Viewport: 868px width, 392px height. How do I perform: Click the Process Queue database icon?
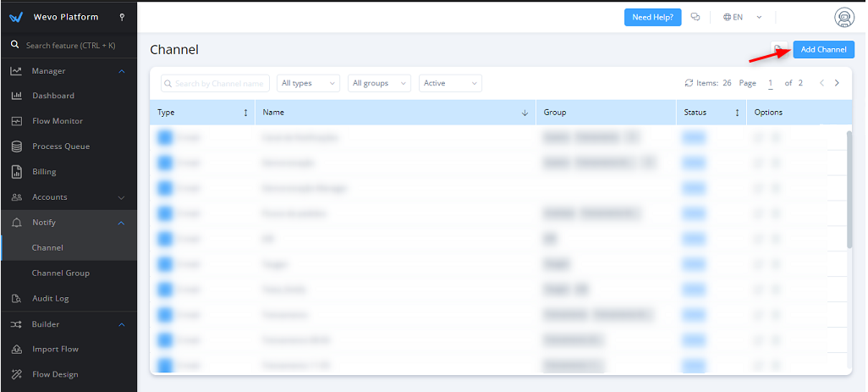point(17,146)
